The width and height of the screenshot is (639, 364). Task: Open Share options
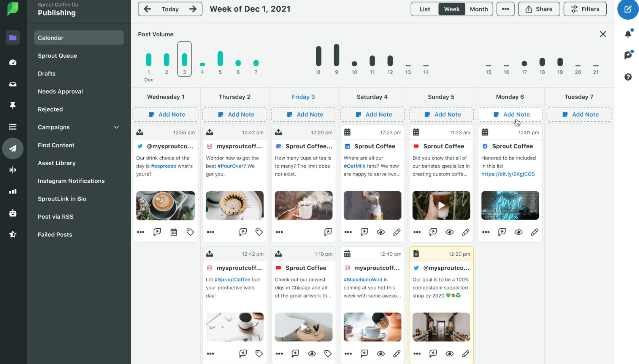(539, 9)
